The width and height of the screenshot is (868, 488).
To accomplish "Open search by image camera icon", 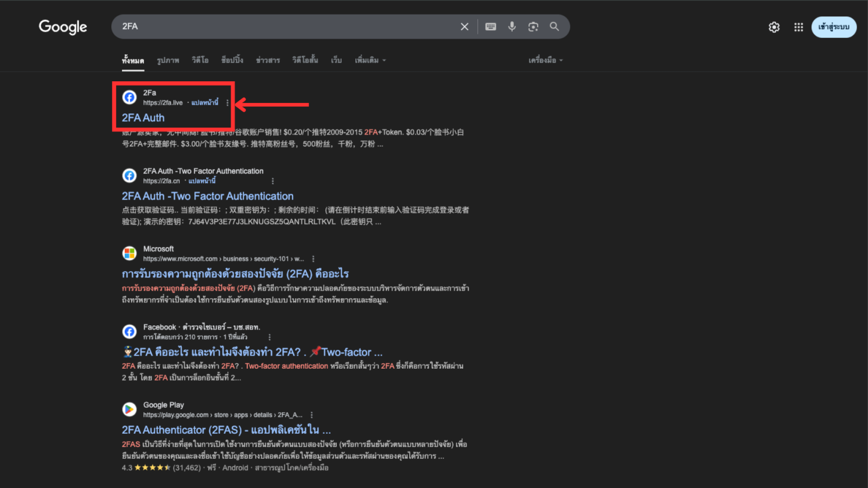I will pos(533,27).
